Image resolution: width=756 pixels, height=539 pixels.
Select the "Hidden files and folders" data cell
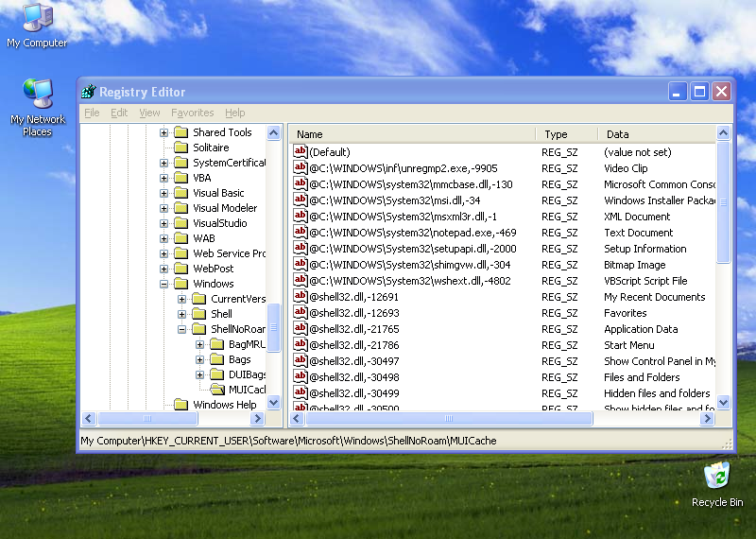click(657, 393)
